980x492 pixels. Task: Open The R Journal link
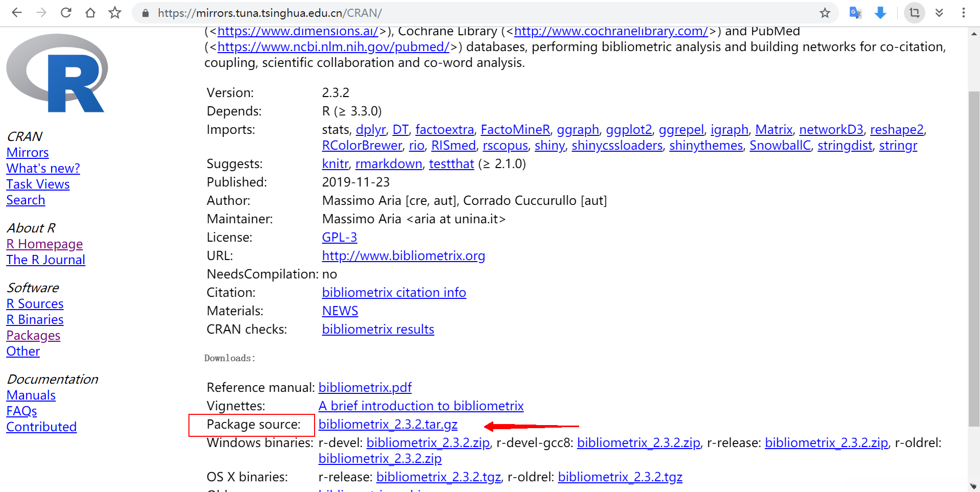click(x=45, y=260)
